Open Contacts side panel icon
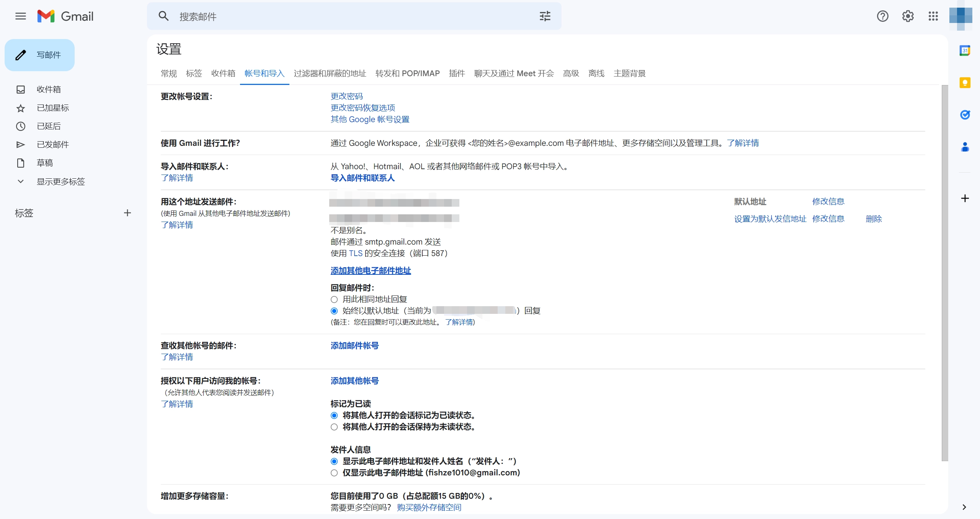The width and height of the screenshot is (980, 519). (965, 147)
